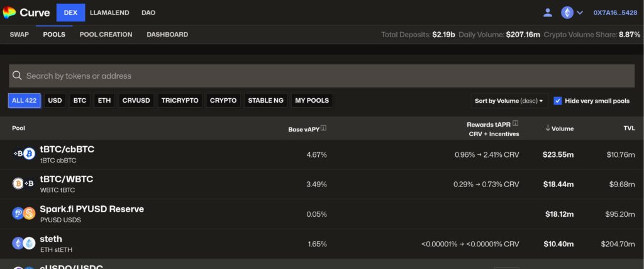Image resolution: width=644 pixels, height=269 pixels.
Task: Click the steth pool token icons
Action: (x=24, y=243)
